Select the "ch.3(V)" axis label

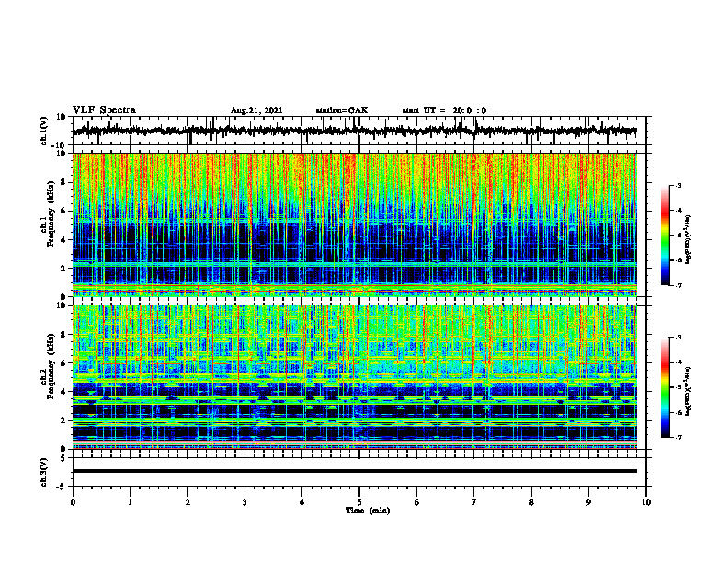click(44, 472)
